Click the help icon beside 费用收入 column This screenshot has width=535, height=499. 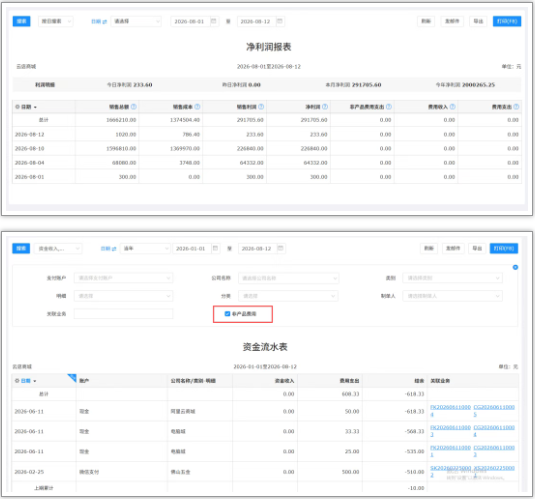point(452,107)
